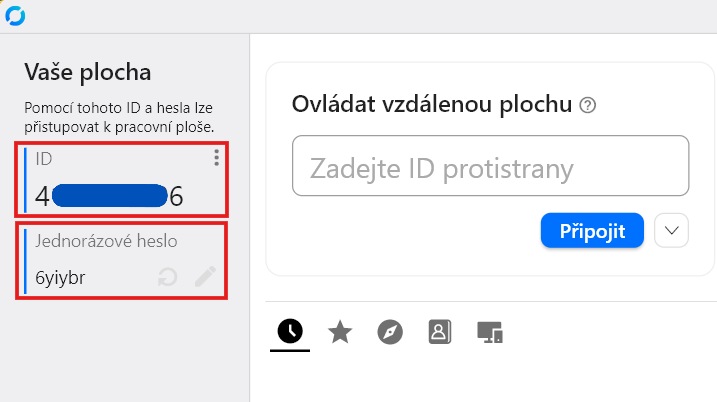
Task: Focus the Zadejte ID protistrany field
Action: tap(490, 167)
